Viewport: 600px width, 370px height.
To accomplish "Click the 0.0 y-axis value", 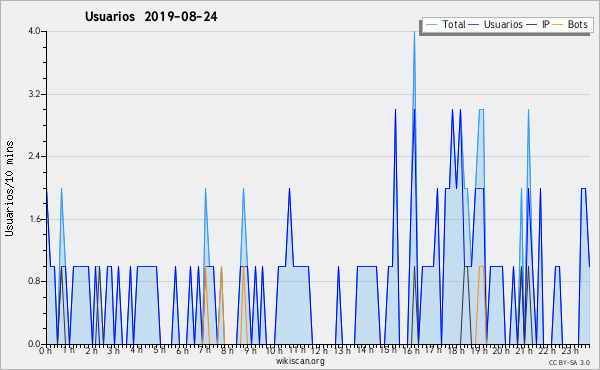I will click(x=34, y=344).
